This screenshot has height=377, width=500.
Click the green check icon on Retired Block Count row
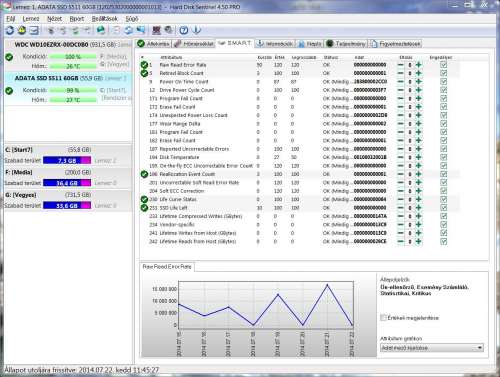(144, 73)
